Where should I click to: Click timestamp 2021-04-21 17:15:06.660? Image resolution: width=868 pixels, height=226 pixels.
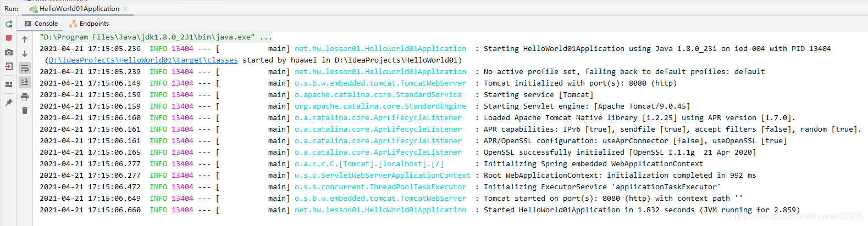pos(90,210)
